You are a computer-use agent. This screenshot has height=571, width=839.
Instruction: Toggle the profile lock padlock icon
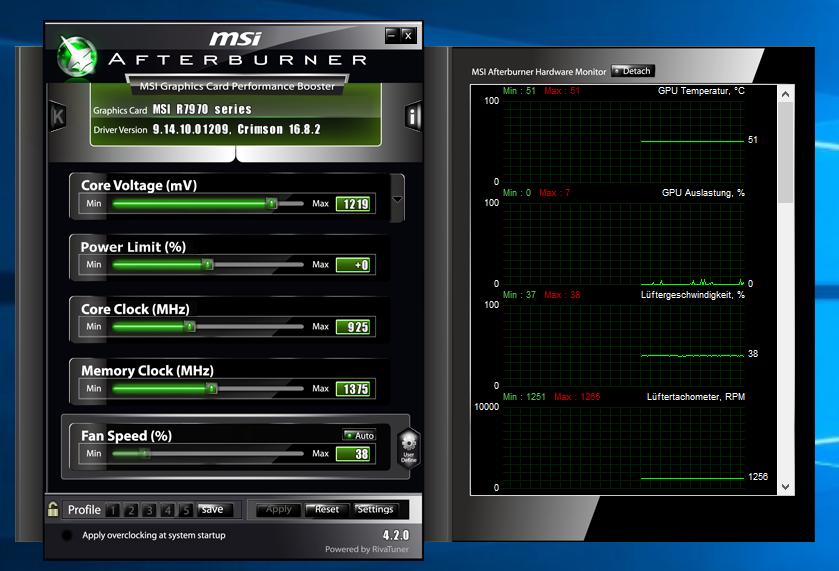coord(53,509)
